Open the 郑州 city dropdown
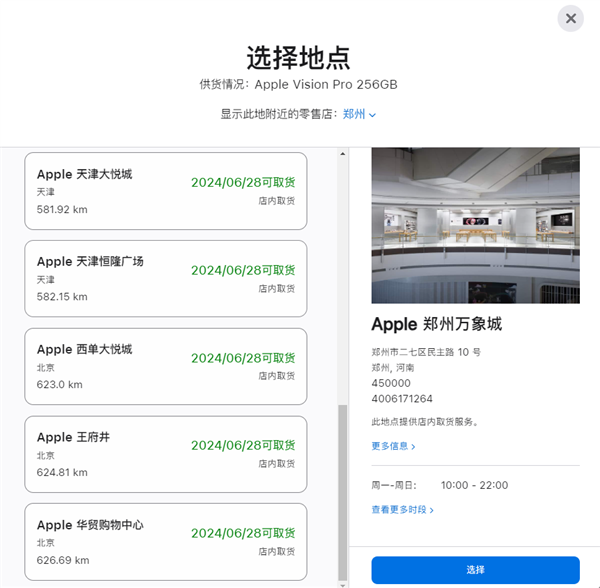 click(x=359, y=114)
